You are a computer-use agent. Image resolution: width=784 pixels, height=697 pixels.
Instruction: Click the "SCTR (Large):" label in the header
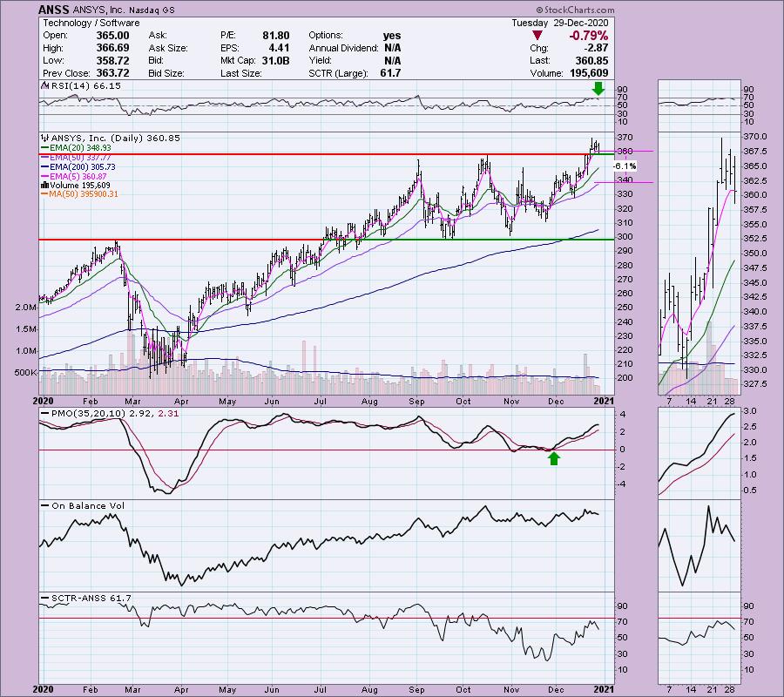(338, 73)
